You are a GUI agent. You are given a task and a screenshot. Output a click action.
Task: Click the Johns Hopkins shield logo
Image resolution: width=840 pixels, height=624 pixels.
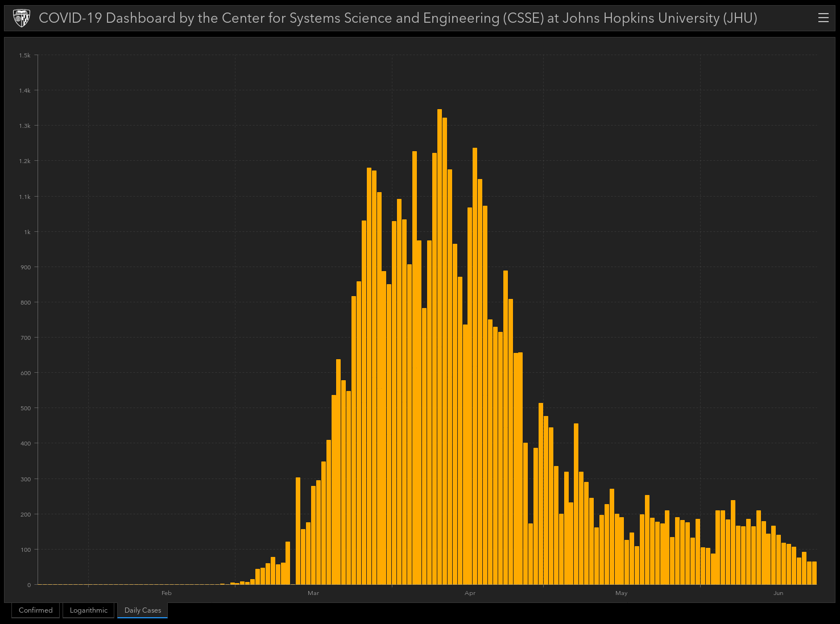click(x=22, y=18)
